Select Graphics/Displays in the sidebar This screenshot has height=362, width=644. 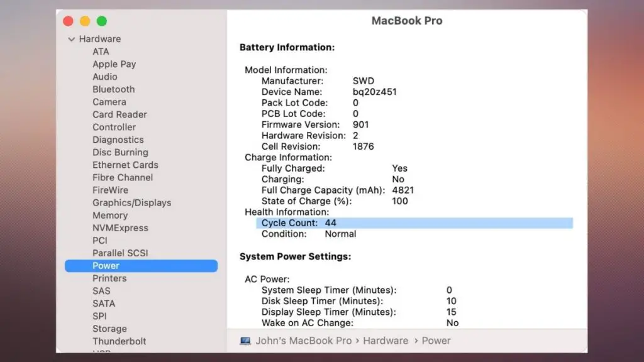[132, 203]
